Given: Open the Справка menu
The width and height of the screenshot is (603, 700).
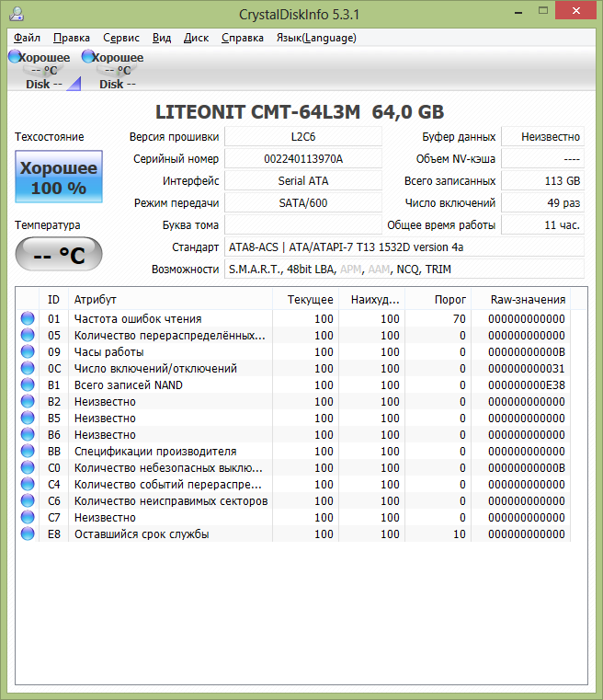Looking at the screenshot, I should (x=243, y=38).
